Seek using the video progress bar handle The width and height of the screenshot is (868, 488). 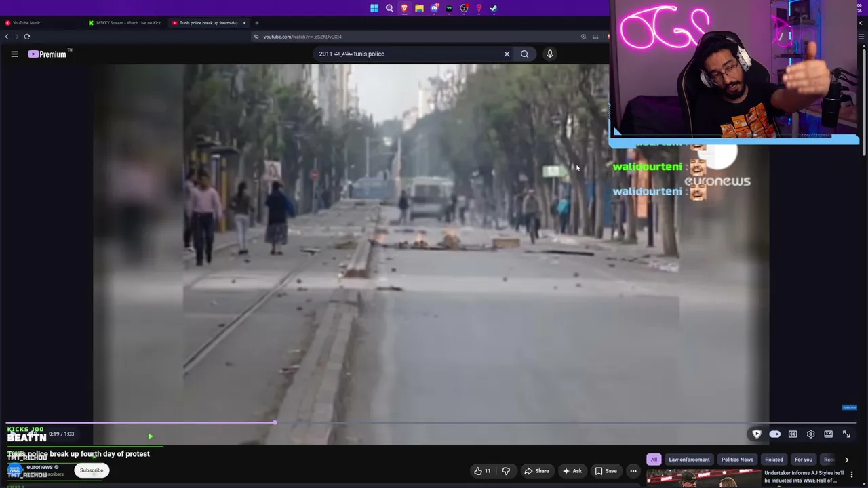click(x=275, y=423)
